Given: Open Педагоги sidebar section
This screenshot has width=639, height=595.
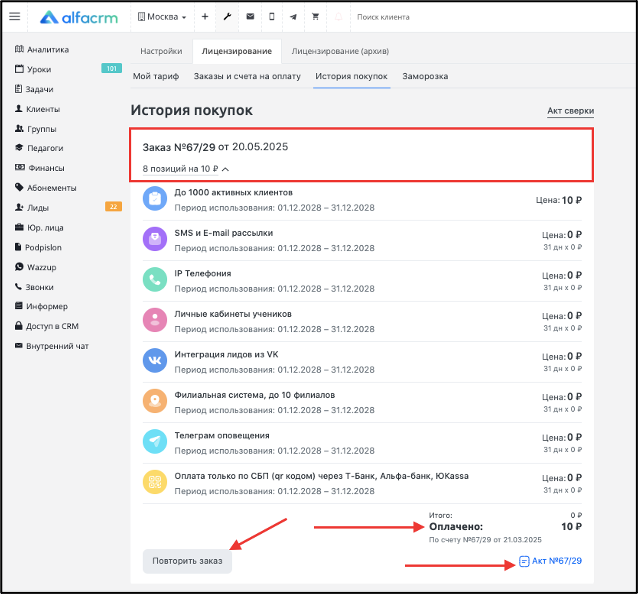Looking at the screenshot, I should [x=39, y=148].
